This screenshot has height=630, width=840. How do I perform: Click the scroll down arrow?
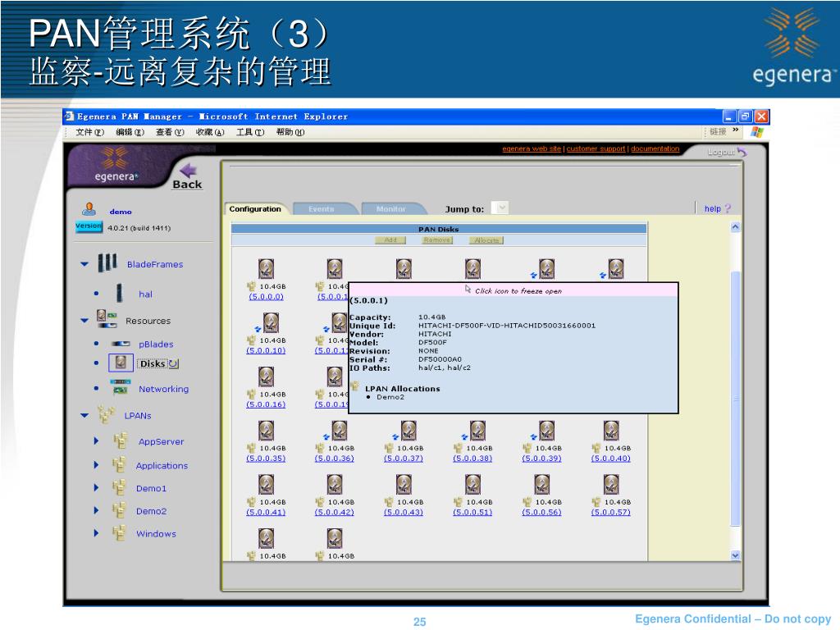pos(735,555)
